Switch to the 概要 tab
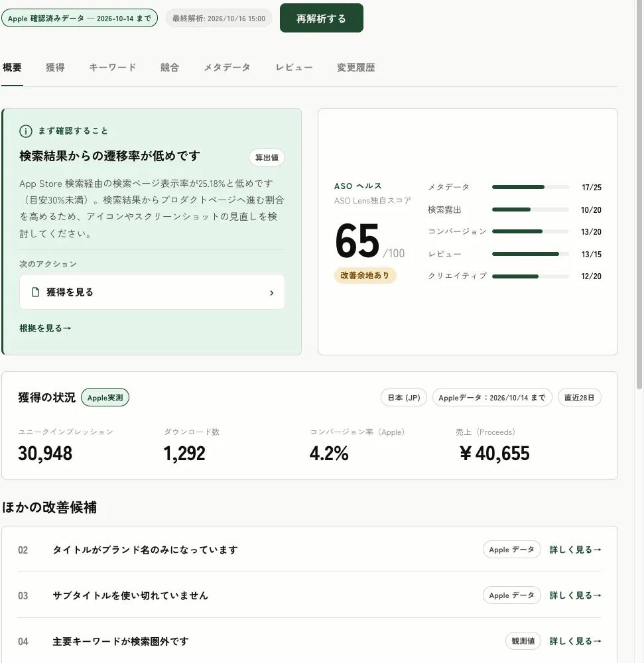The image size is (644, 663). 12,67
